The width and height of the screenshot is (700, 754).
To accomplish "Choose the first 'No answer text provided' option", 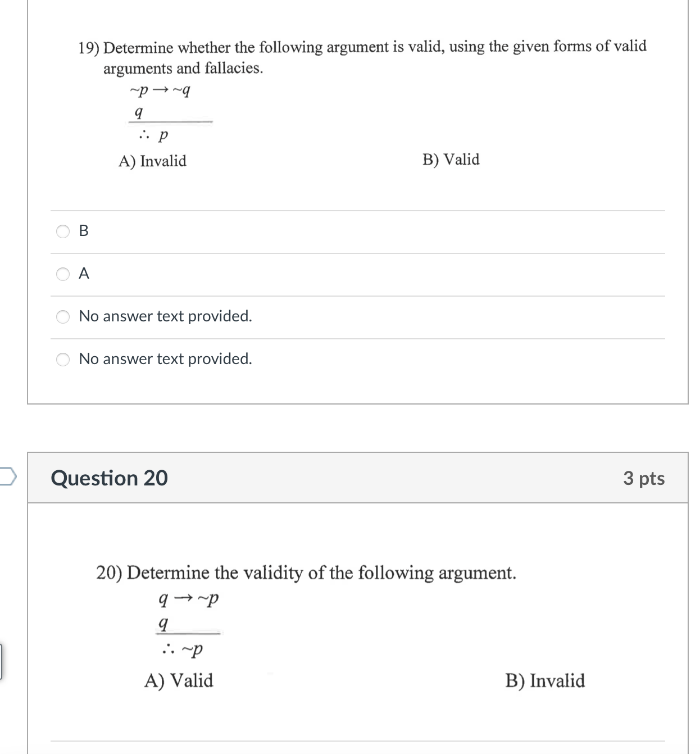I will coord(62,317).
